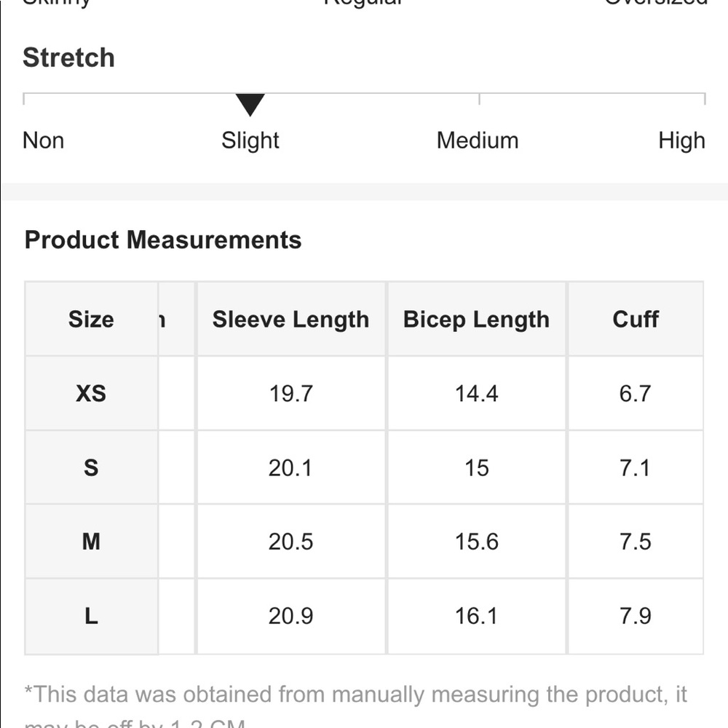Viewport: 728px width, 728px height.
Task: Click the M bicep length value 15.6
Action: (476, 542)
